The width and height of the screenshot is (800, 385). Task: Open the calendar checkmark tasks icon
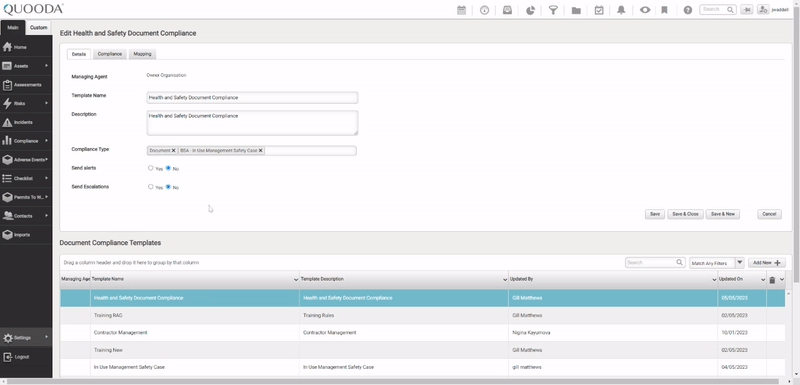click(599, 10)
